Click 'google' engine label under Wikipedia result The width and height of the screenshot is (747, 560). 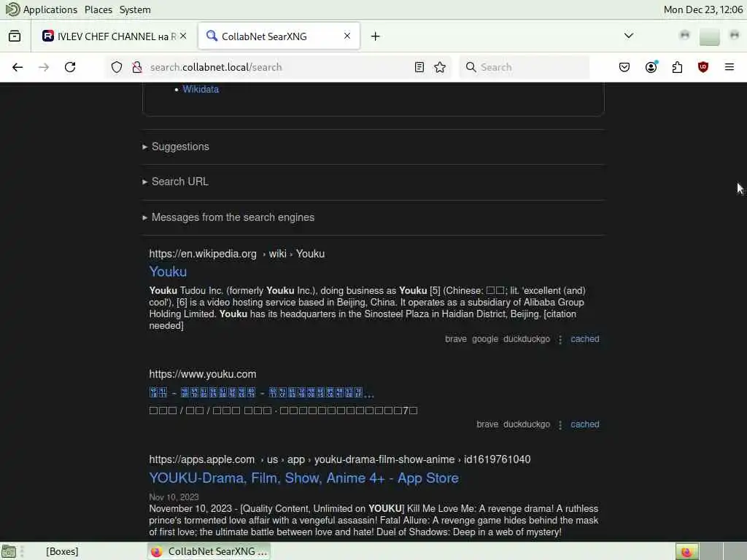[x=484, y=339]
